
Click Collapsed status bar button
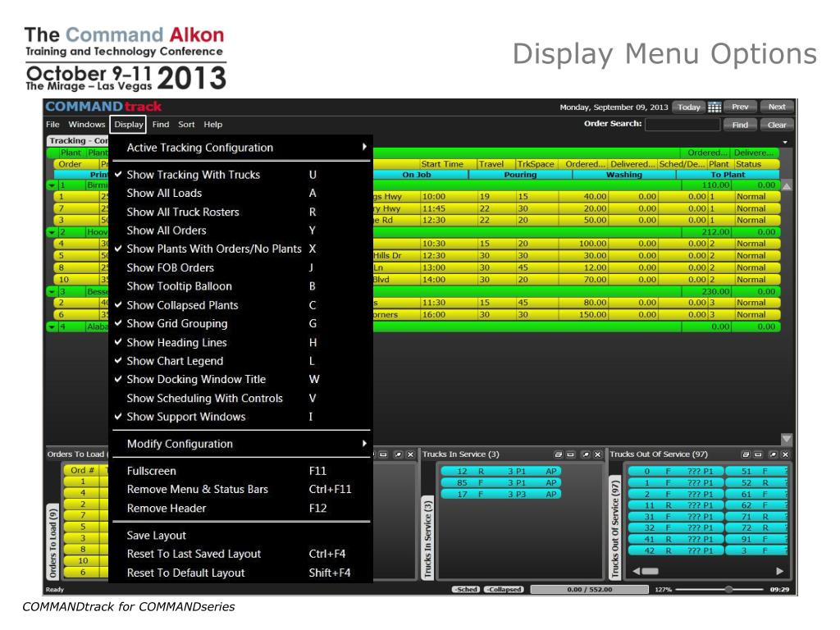point(504,589)
